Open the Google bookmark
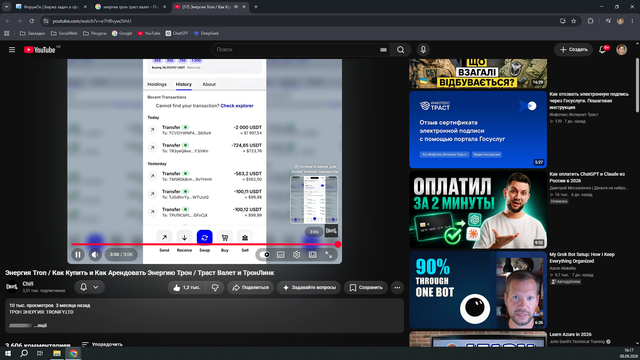 (122, 33)
